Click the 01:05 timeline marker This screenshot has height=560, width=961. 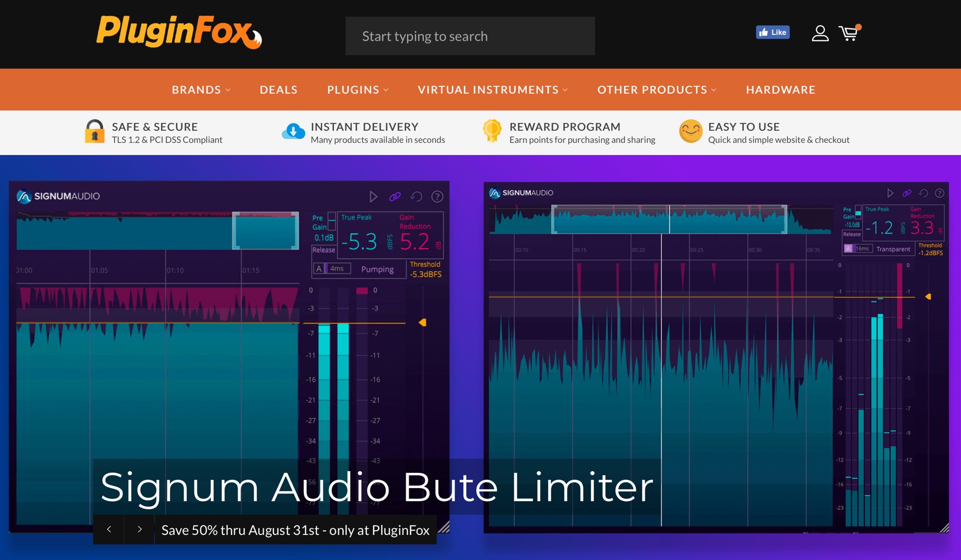coord(100,270)
